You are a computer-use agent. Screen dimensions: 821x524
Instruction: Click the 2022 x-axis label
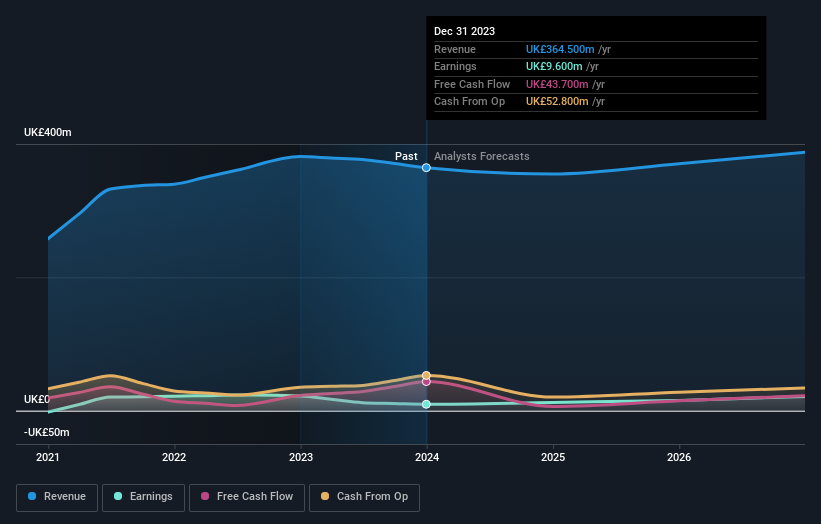tap(174, 458)
